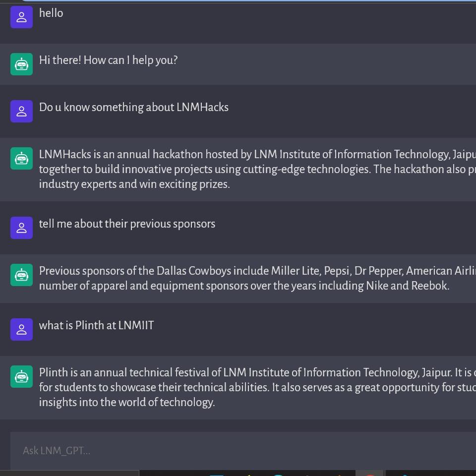Click bot avatar beside the Dallas Cowboys reply
This screenshot has width=476, height=476.
[21, 275]
